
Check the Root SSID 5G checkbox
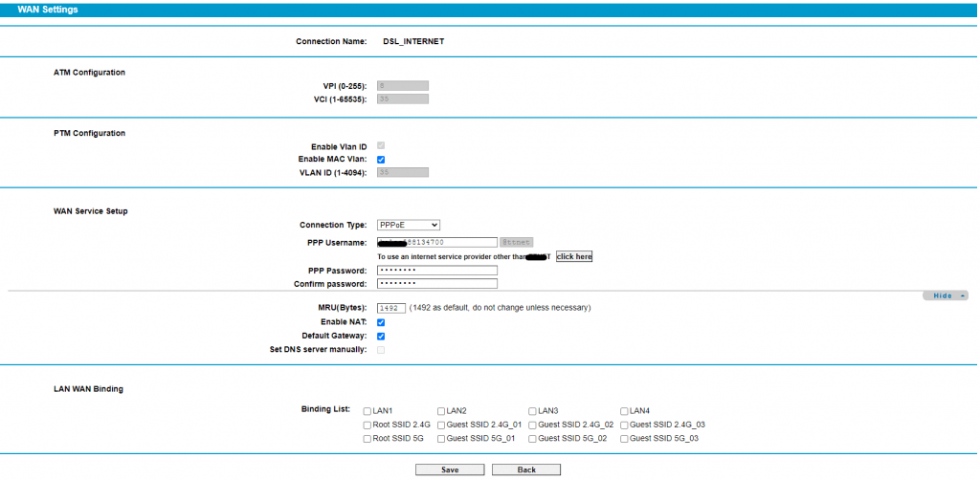pos(367,439)
